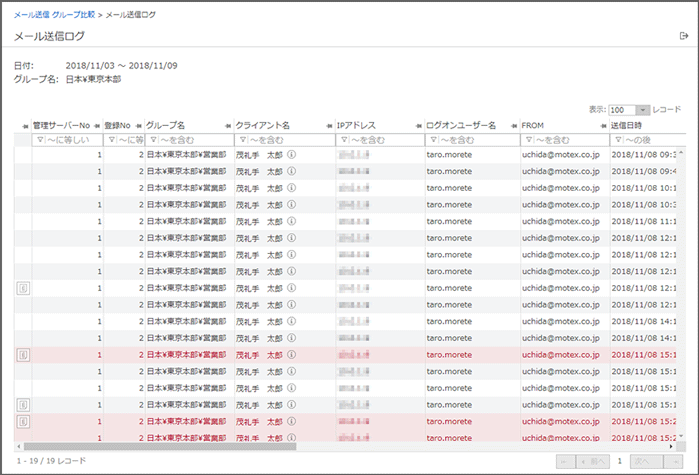Screen dimensions: 699x475
Task: Click uchida@motex.co.jp in the 09:4 row
Action: [561, 171]
